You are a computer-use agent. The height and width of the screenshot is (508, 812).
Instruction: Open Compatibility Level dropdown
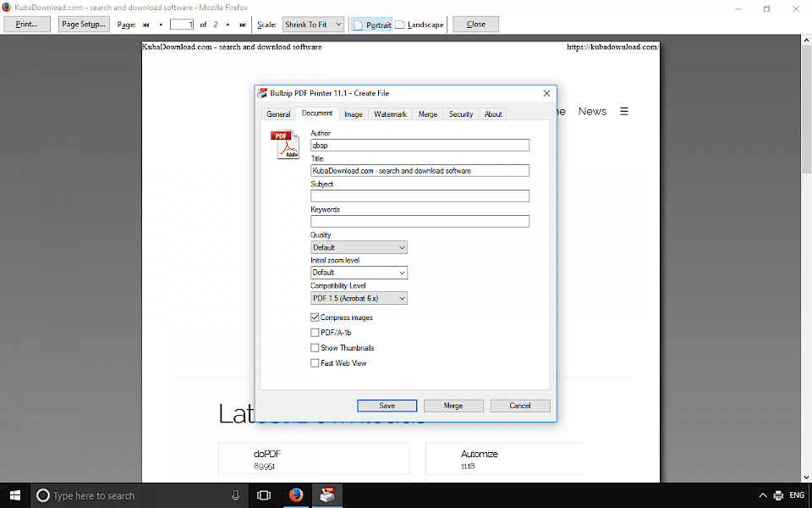359,298
